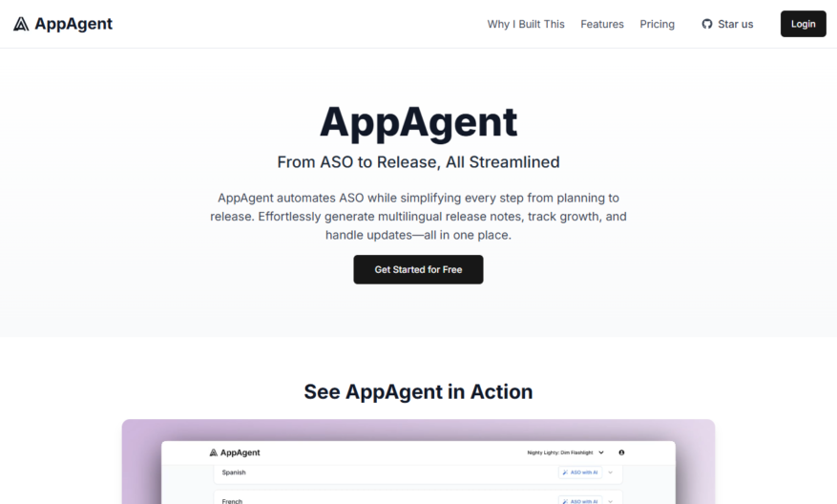Click the AppAgent logo inside the demo preview
837x504 pixels.
235,452
